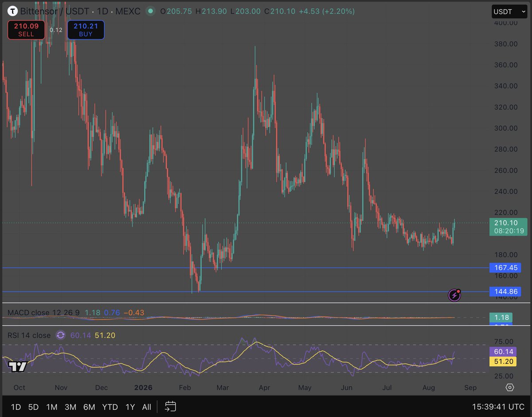
Task: Click the green 1.18 MACD axis label
Action: click(x=501, y=318)
